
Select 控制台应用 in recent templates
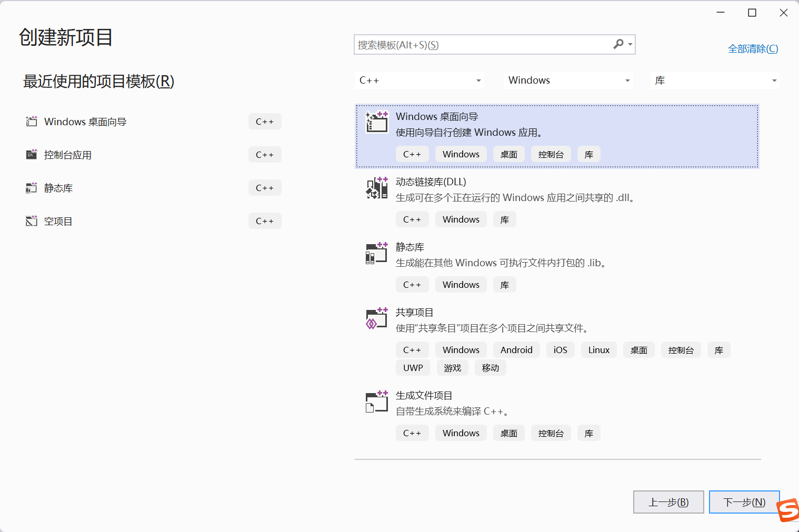[x=153, y=155]
